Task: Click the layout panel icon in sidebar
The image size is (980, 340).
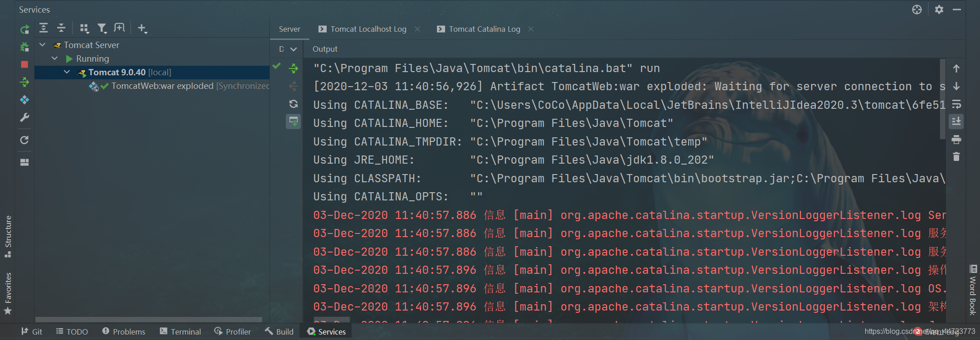Action: tap(24, 162)
